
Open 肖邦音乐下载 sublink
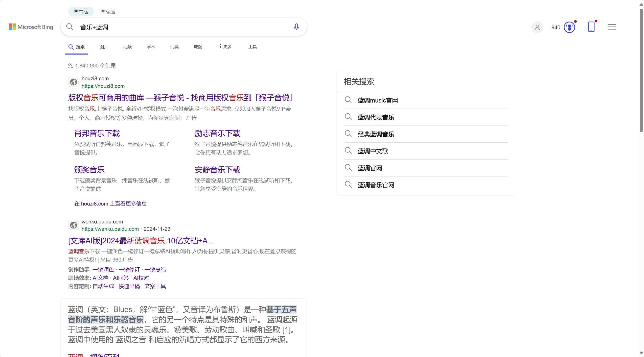97,133
